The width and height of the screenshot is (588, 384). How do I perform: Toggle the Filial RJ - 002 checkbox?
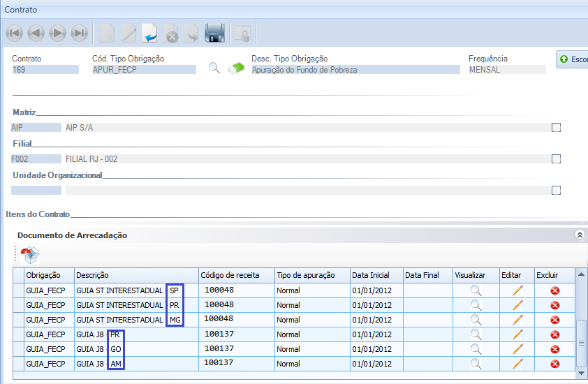pos(556,158)
